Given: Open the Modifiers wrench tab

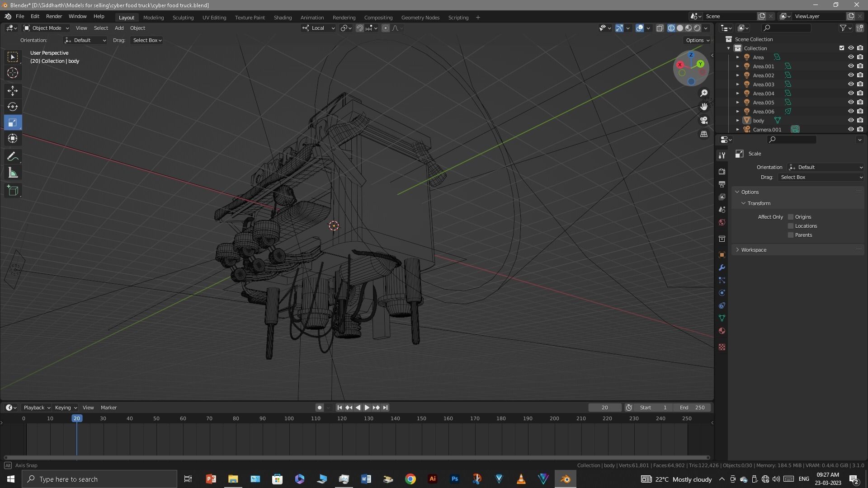Looking at the screenshot, I should [x=722, y=267].
